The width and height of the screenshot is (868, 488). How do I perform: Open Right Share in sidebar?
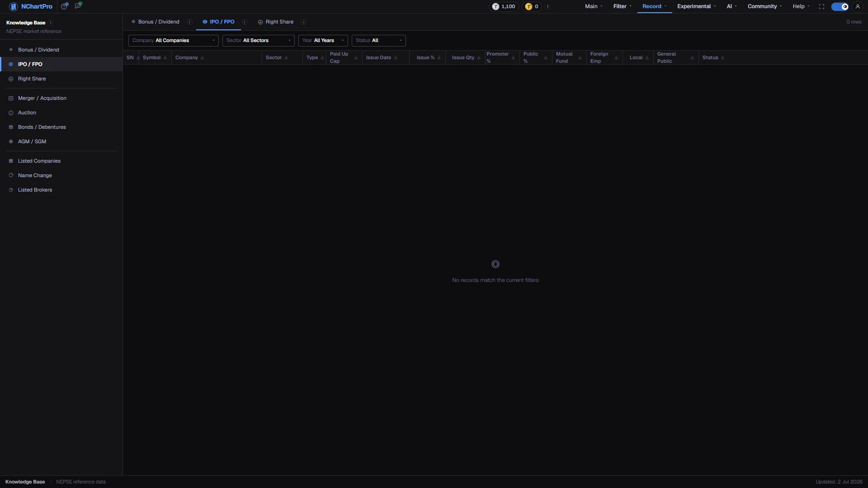pos(61,79)
